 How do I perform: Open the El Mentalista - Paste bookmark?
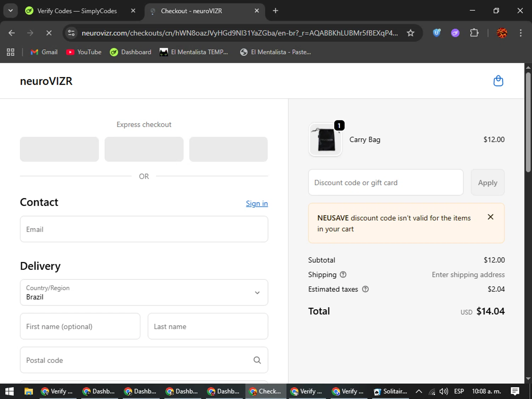pos(276,52)
